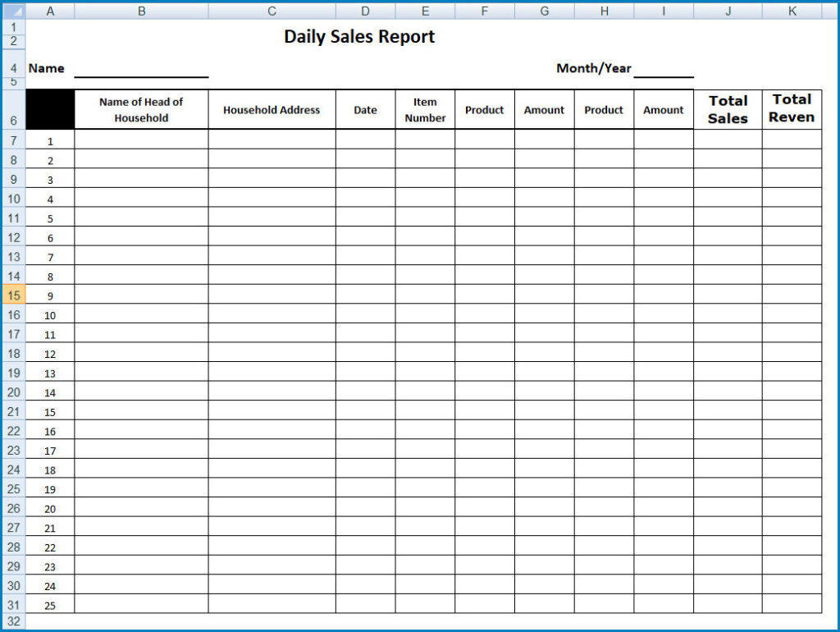This screenshot has height=632, width=840.
Task: Select column J labeled above Total Sales
Action: (727, 11)
